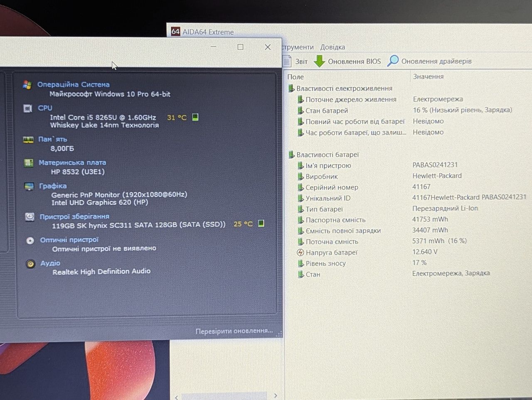Click the icon beside Ємність повної зарядки
This screenshot has width=532, height=400.
tap(300, 231)
